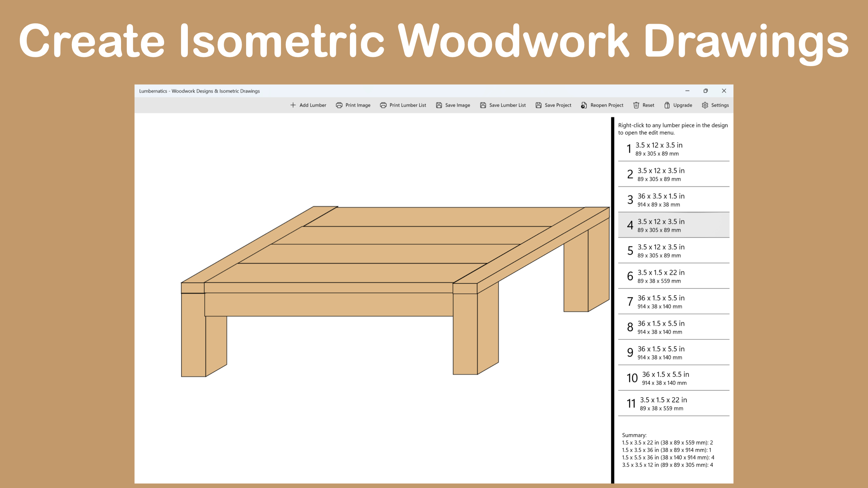Save the drawing as an image

(453, 105)
